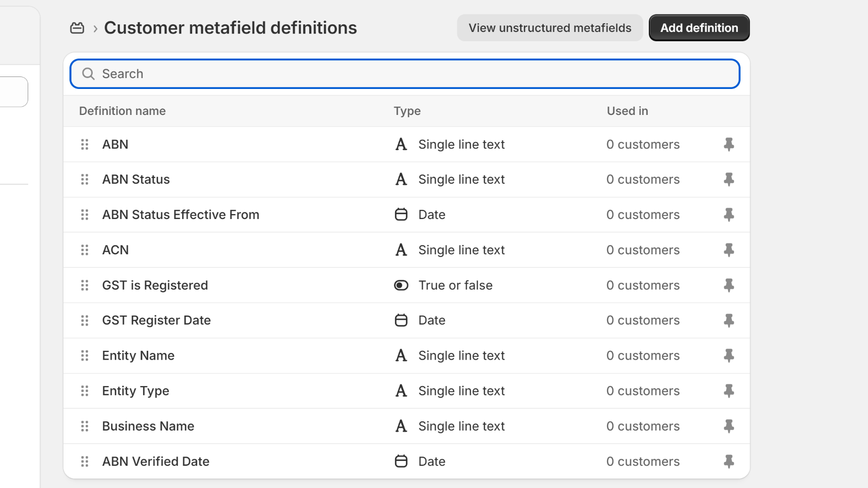Click the text type icon for Entity Name

[x=401, y=356]
